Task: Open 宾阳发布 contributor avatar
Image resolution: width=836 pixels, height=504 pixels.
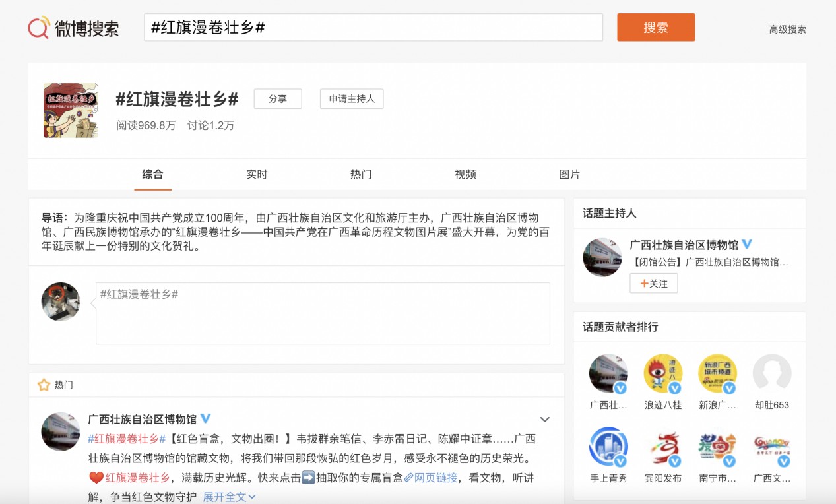Action: (x=662, y=447)
